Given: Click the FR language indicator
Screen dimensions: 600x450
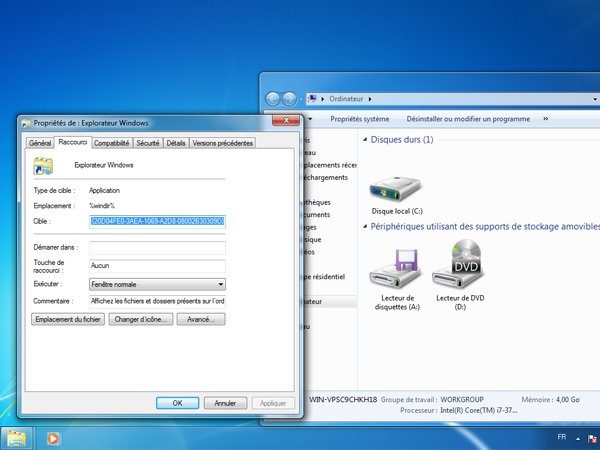Looking at the screenshot, I should pos(561,437).
